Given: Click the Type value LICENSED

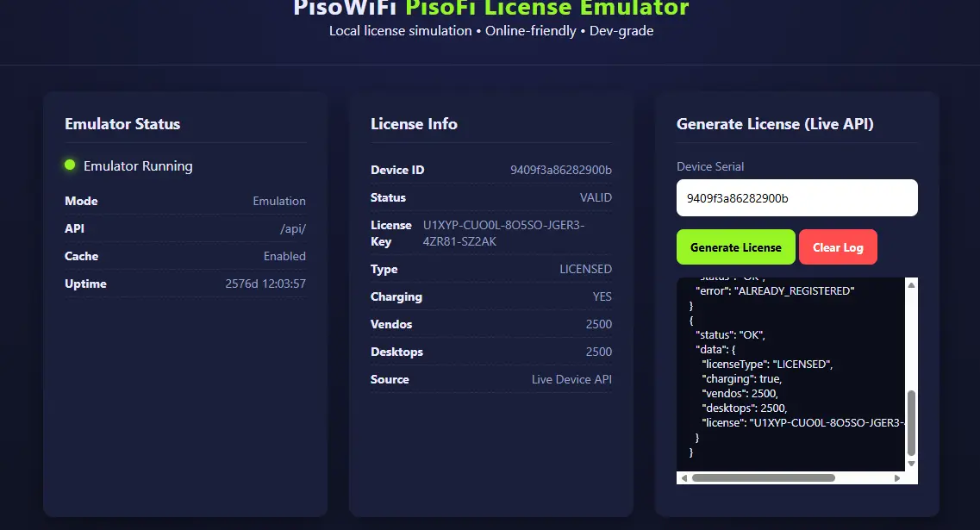Looking at the screenshot, I should tap(585, 270).
